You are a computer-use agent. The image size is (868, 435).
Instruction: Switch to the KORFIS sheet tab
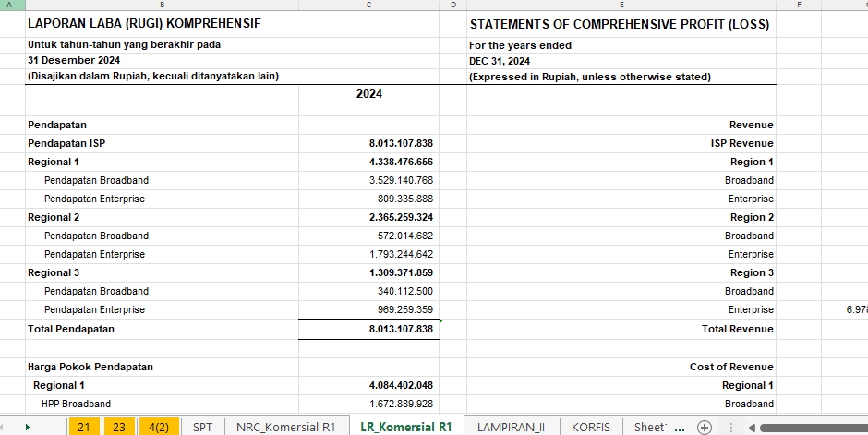[x=590, y=427]
